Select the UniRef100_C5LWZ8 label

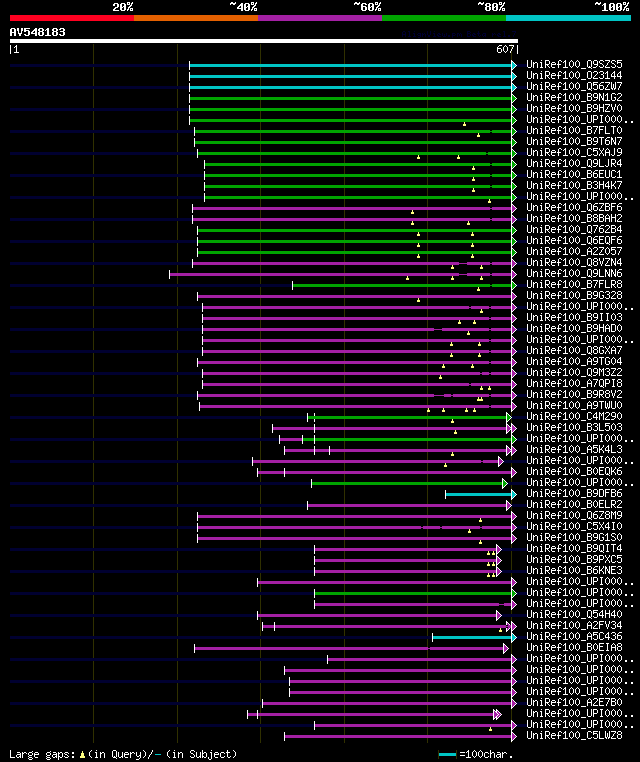tap(574, 735)
